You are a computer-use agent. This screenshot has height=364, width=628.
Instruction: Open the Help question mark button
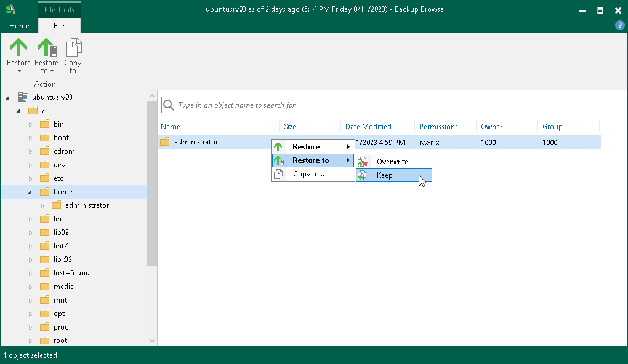[x=619, y=25]
